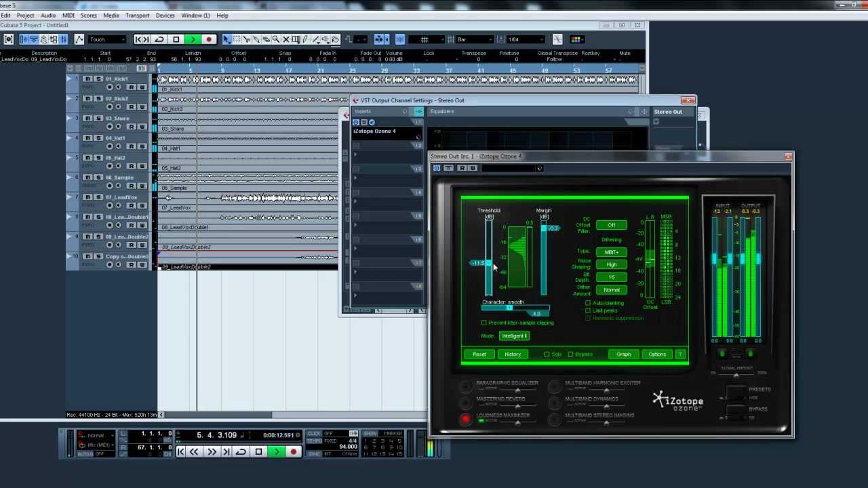Toggle the DC Offset Filter Off button

point(611,225)
